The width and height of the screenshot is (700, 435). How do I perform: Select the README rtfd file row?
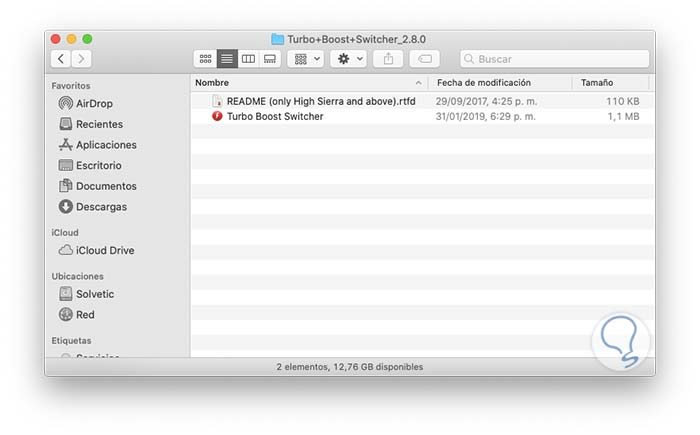click(x=422, y=101)
